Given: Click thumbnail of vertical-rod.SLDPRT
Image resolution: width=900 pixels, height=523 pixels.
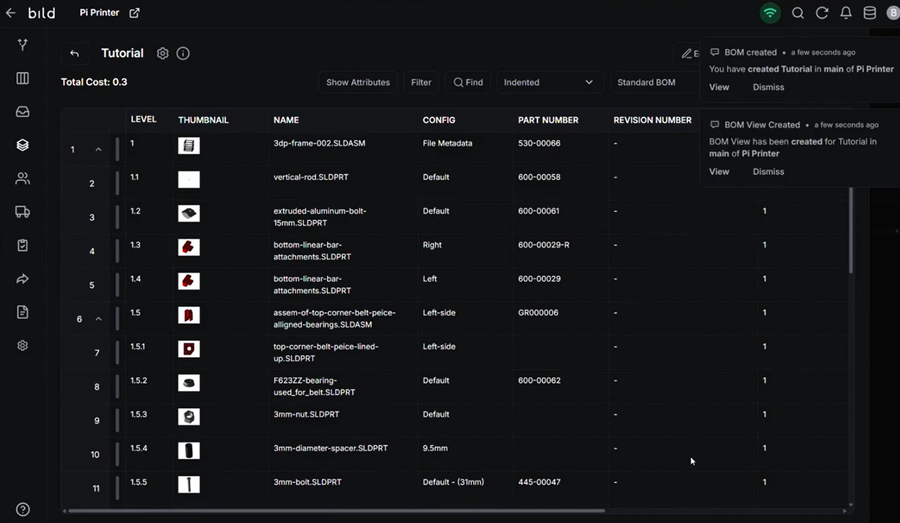Looking at the screenshot, I should point(189,180).
